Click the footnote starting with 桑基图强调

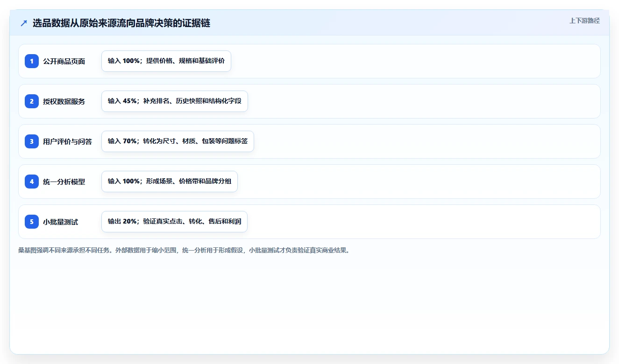tap(184, 250)
